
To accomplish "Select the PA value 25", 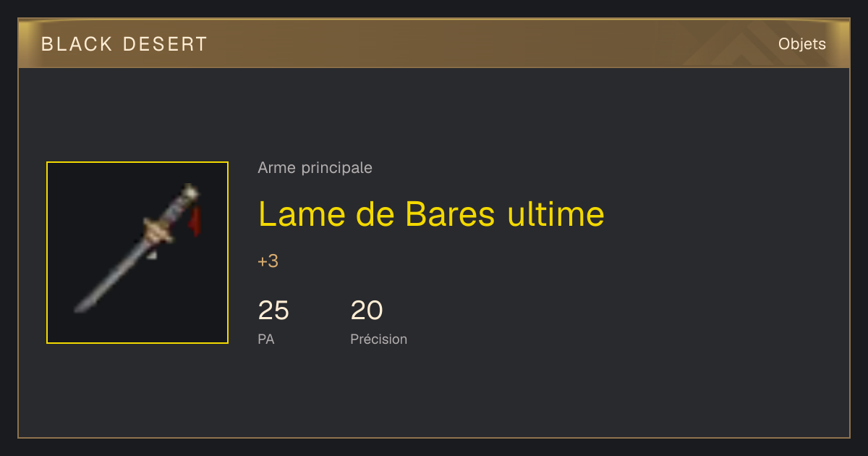I will (x=273, y=311).
